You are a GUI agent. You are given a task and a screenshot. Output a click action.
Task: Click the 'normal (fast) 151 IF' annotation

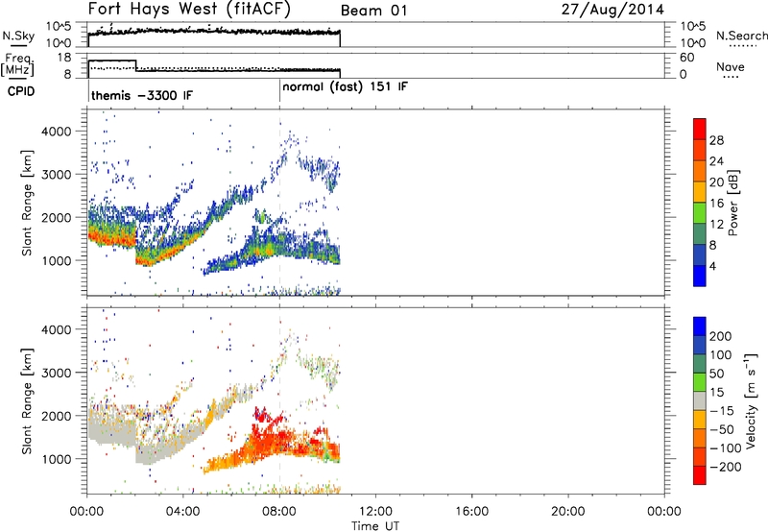coord(345,87)
